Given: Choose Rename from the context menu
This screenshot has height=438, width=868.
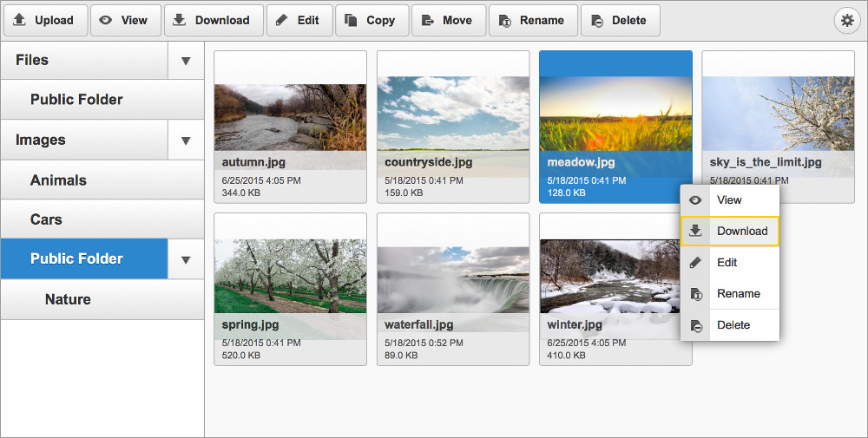Looking at the screenshot, I should 738,294.
